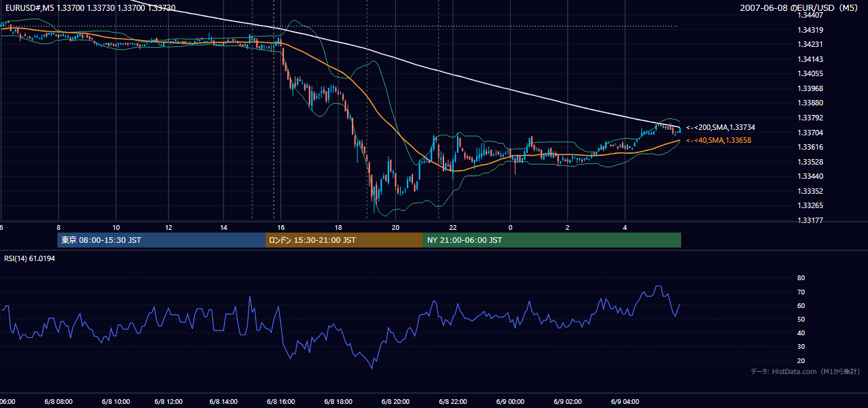The width and height of the screenshot is (868, 408).
Task: Select the 200 SMA label 1.33734
Action: pyautogui.click(x=721, y=127)
